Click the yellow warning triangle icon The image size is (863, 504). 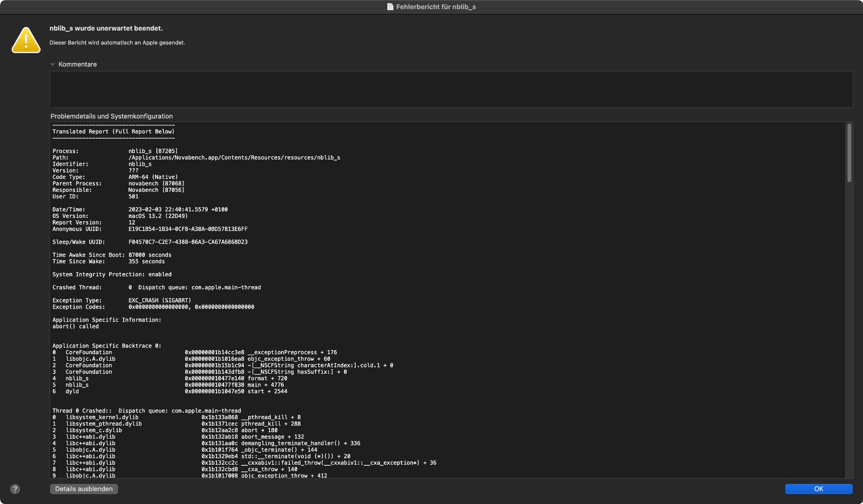[26, 41]
